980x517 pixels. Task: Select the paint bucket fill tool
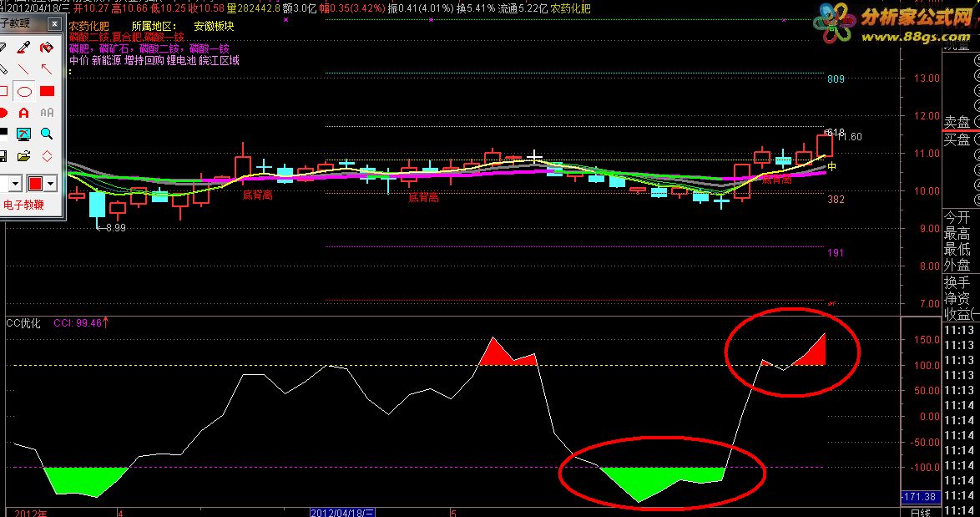pyautogui.click(x=46, y=48)
